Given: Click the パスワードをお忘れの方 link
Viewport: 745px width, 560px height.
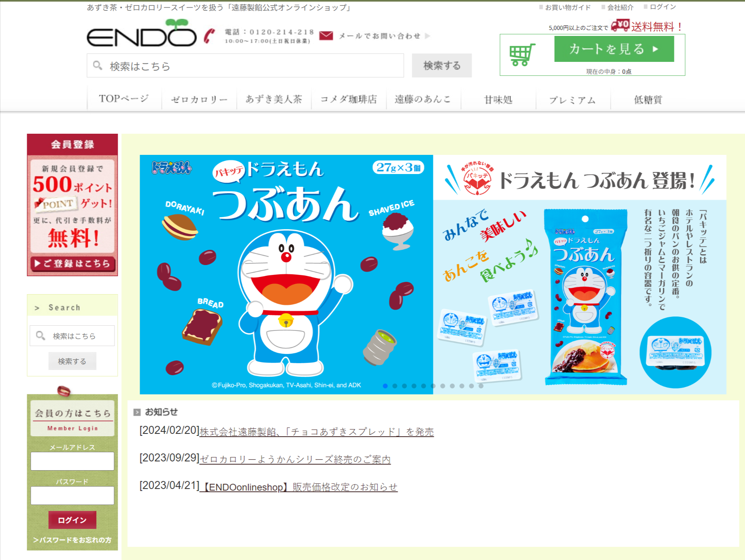Looking at the screenshot, I should tap(72, 540).
